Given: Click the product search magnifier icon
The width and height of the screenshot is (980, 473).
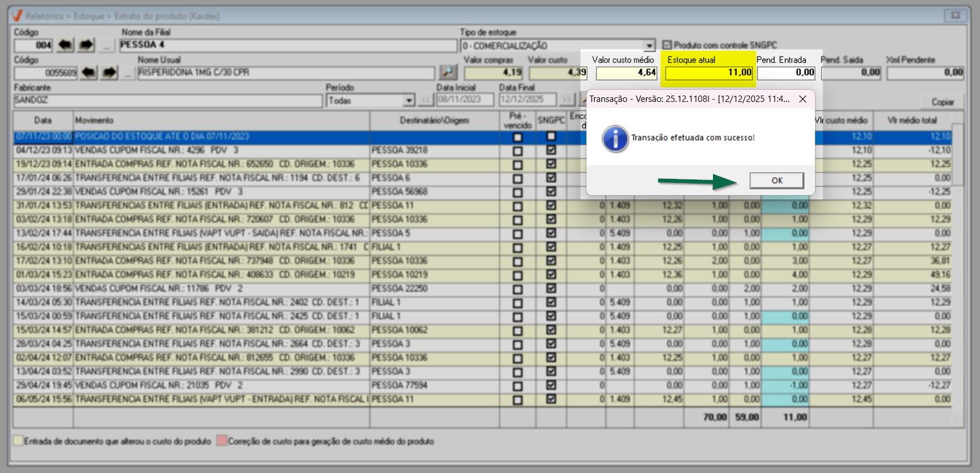Looking at the screenshot, I should point(448,72).
